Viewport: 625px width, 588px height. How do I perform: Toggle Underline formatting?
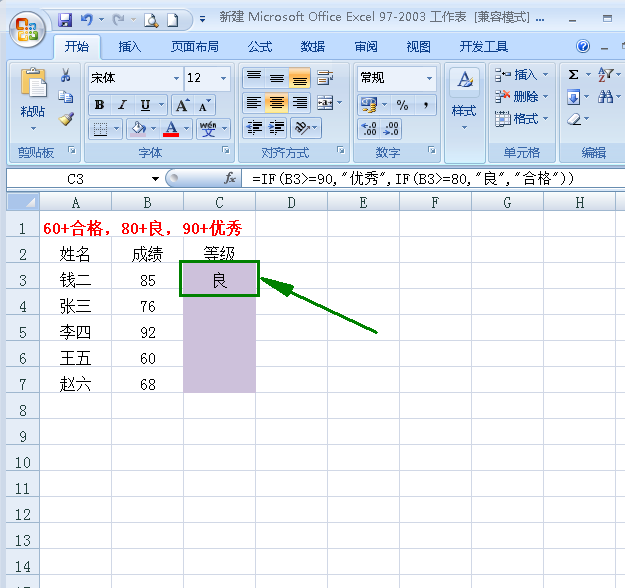[145, 105]
